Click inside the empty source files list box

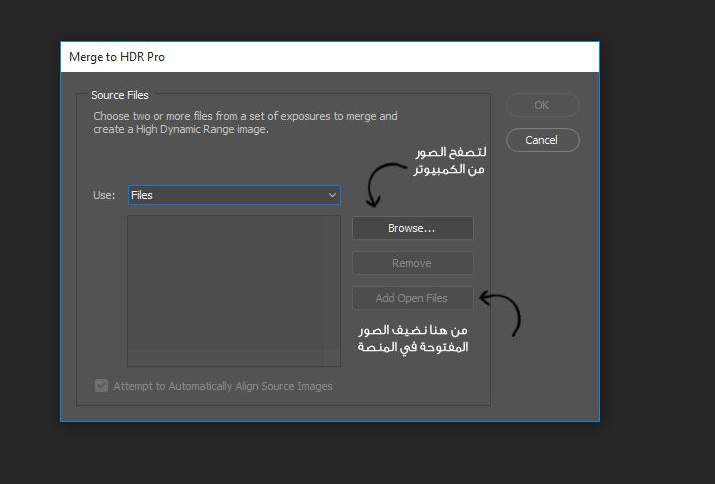(233, 291)
